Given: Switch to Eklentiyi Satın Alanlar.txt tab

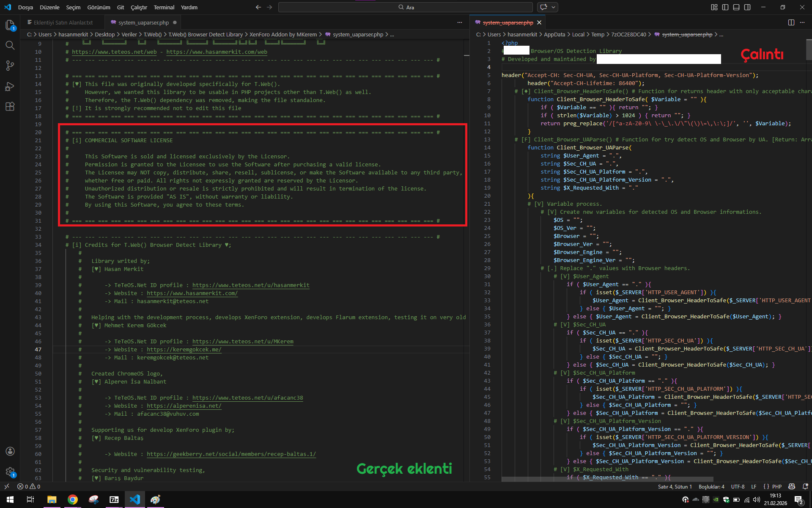Looking at the screenshot, I should [x=63, y=22].
